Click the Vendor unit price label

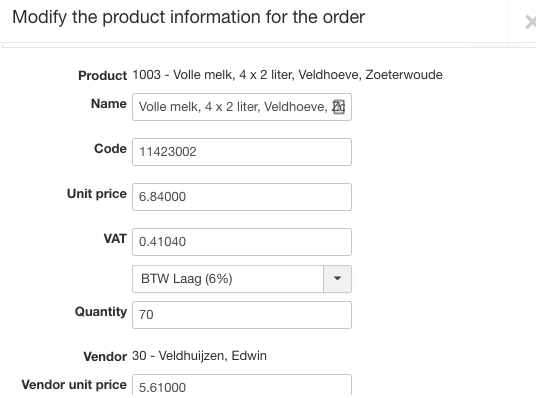pyautogui.click(x=74, y=385)
